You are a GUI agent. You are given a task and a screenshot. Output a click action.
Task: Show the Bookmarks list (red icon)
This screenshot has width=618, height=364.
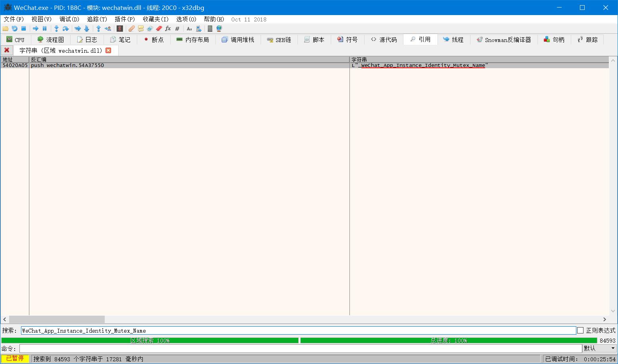coord(159,29)
